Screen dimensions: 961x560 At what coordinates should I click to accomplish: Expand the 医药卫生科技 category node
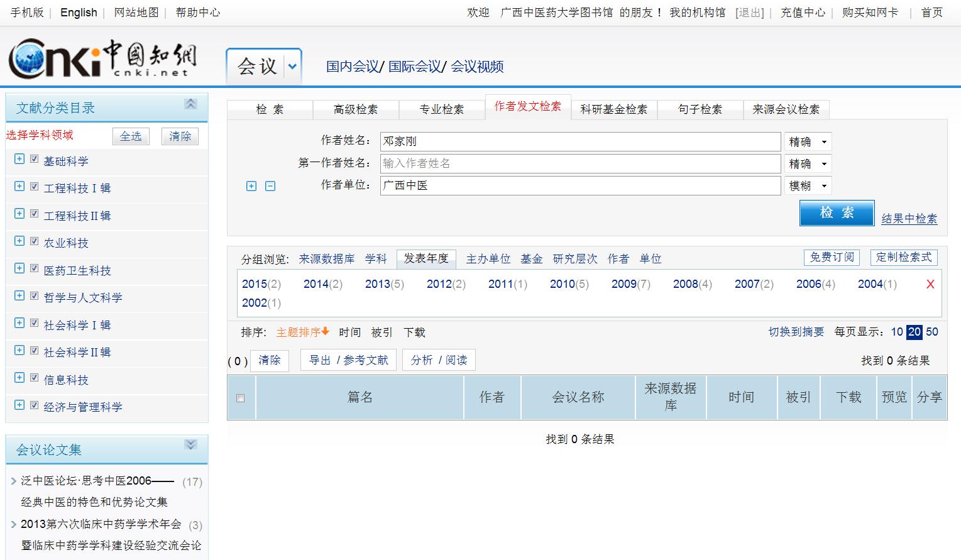click(x=19, y=269)
